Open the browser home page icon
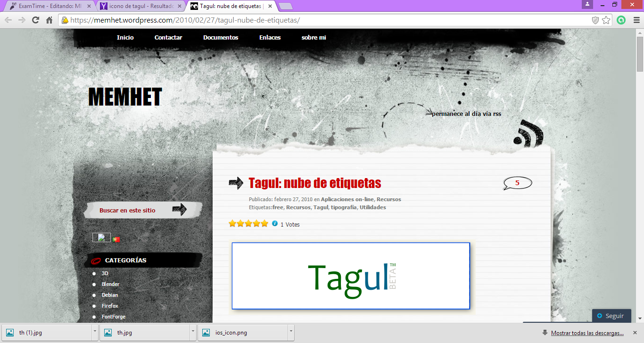Image resolution: width=644 pixels, height=343 pixels. (49, 20)
